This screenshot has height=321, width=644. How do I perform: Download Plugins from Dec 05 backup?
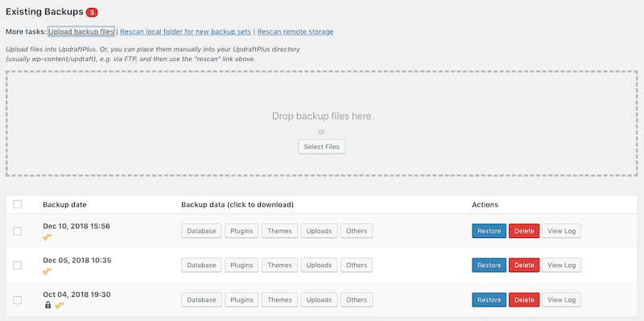(x=242, y=265)
